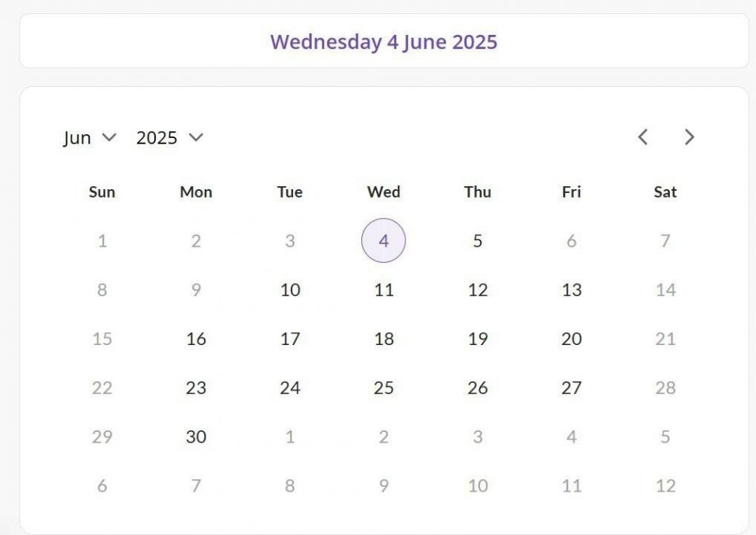The width and height of the screenshot is (756, 535).
Task: Pick Friday 27 June
Action: pyautogui.click(x=571, y=388)
